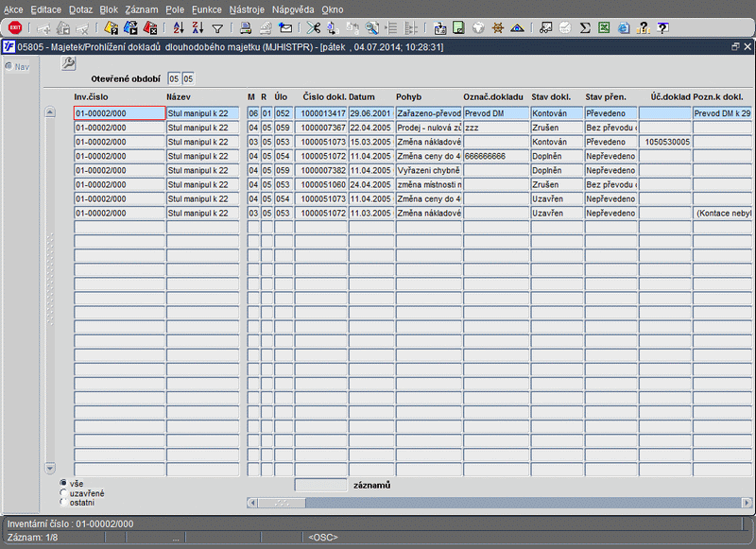756x549 pixels.
Task: Click the 'Zařazeno-převod' Pohyb cell
Action: 429,113
